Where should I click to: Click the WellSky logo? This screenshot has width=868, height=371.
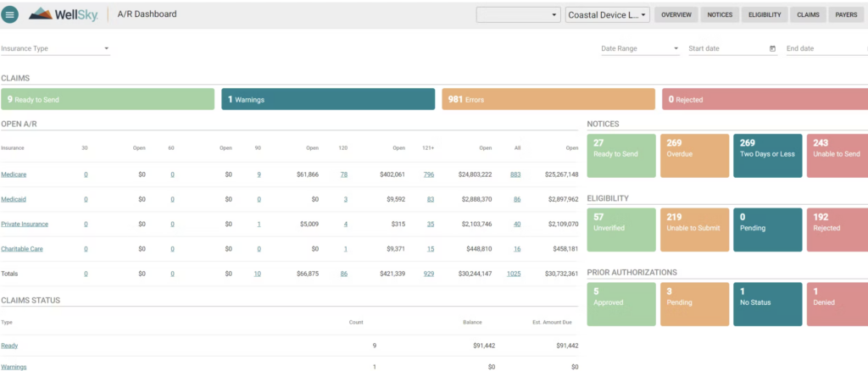point(63,14)
